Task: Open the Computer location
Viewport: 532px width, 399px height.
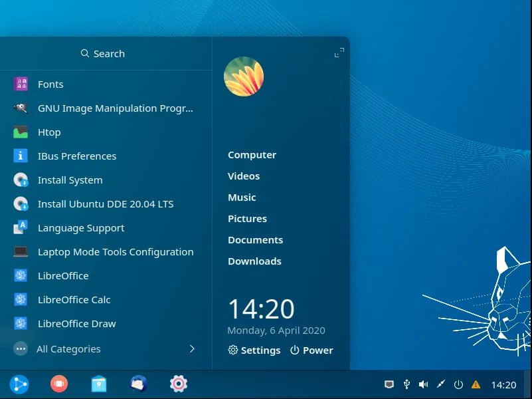Action: point(252,155)
